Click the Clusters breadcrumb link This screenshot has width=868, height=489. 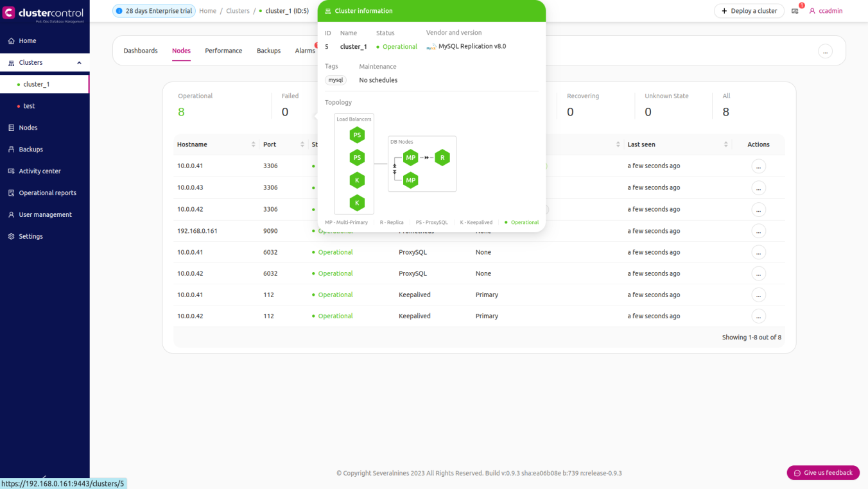pos(238,11)
